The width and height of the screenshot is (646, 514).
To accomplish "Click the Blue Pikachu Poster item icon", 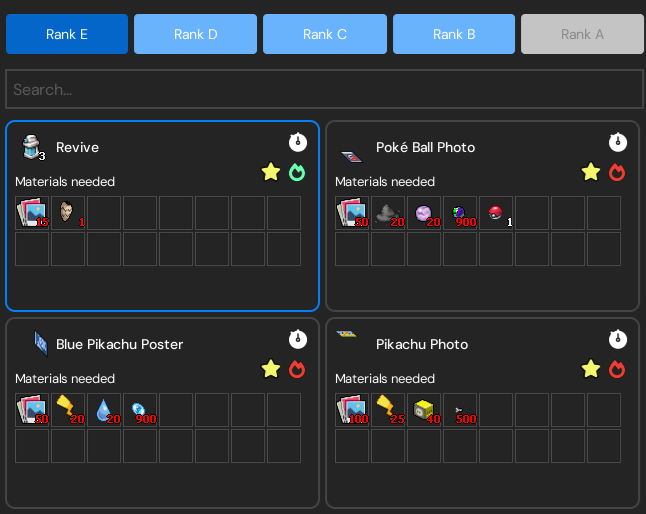I will [x=41, y=344].
